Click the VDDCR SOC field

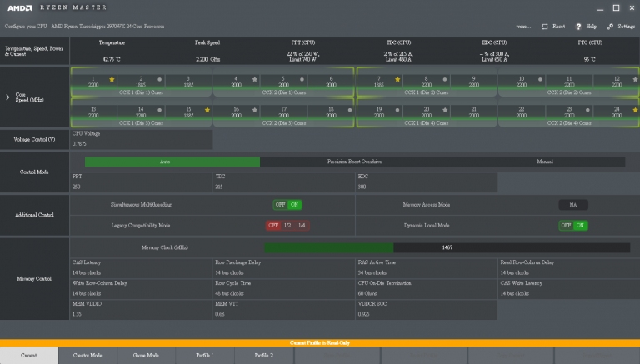click(x=427, y=309)
